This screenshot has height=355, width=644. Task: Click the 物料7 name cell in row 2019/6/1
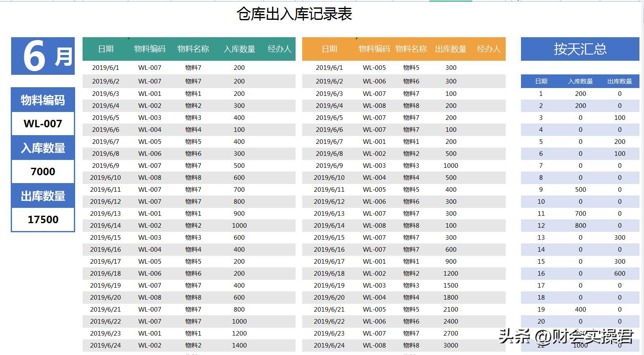[x=194, y=67]
